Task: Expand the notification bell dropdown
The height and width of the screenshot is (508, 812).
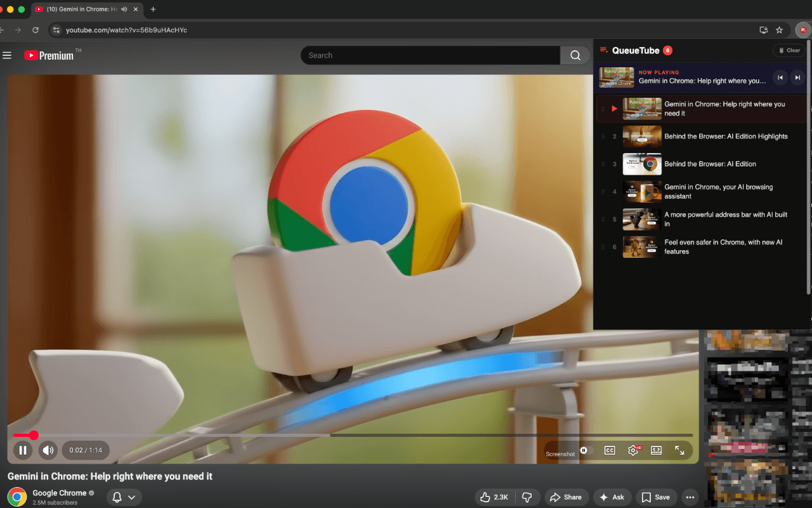Action: 124,497
